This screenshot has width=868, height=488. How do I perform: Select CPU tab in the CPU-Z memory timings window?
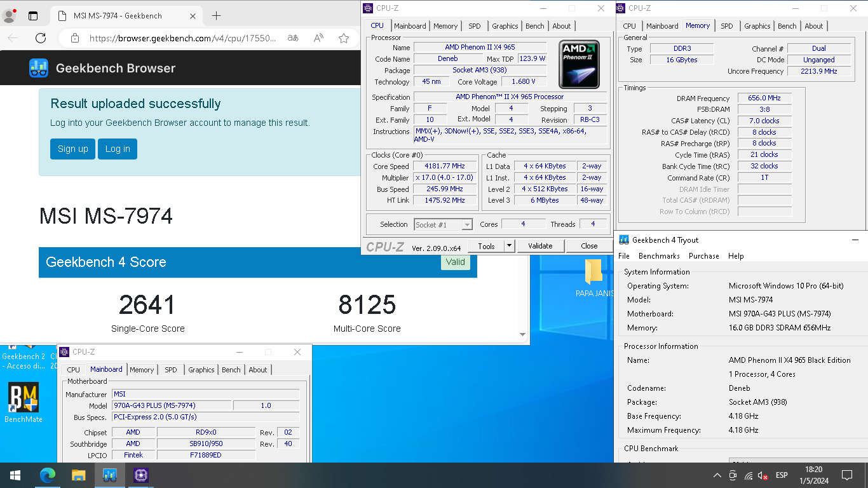pyautogui.click(x=629, y=26)
